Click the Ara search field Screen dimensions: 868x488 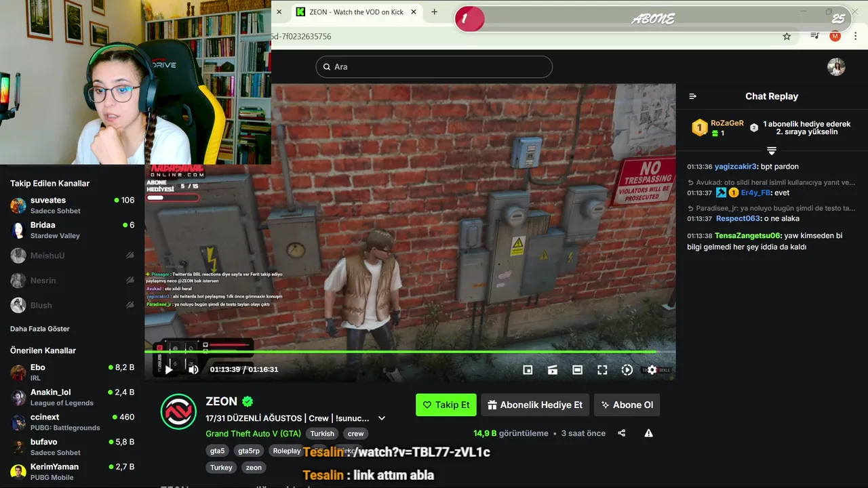[434, 66]
